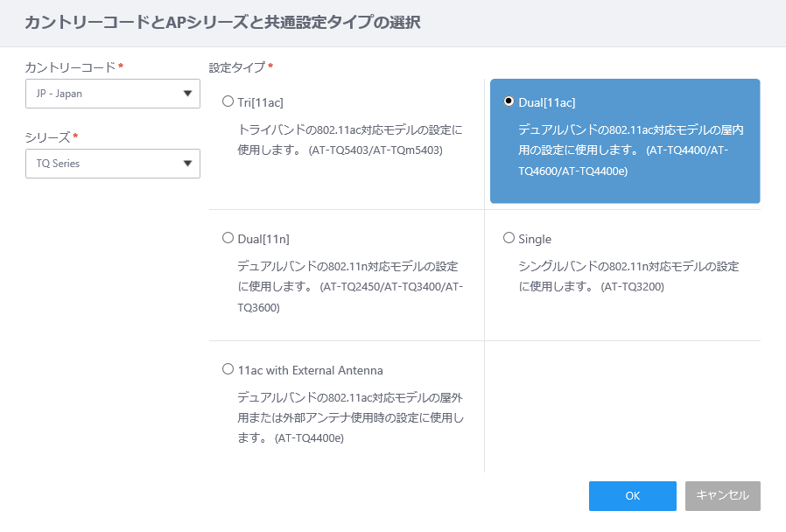Click the Dual[11ac] label in blue card
The height and width of the screenshot is (532, 786).
(x=547, y=102)
